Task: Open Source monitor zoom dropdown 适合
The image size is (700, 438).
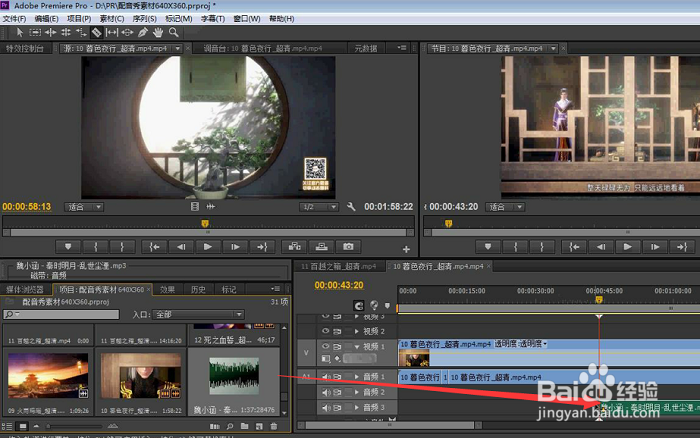Action: pos(84,207)
